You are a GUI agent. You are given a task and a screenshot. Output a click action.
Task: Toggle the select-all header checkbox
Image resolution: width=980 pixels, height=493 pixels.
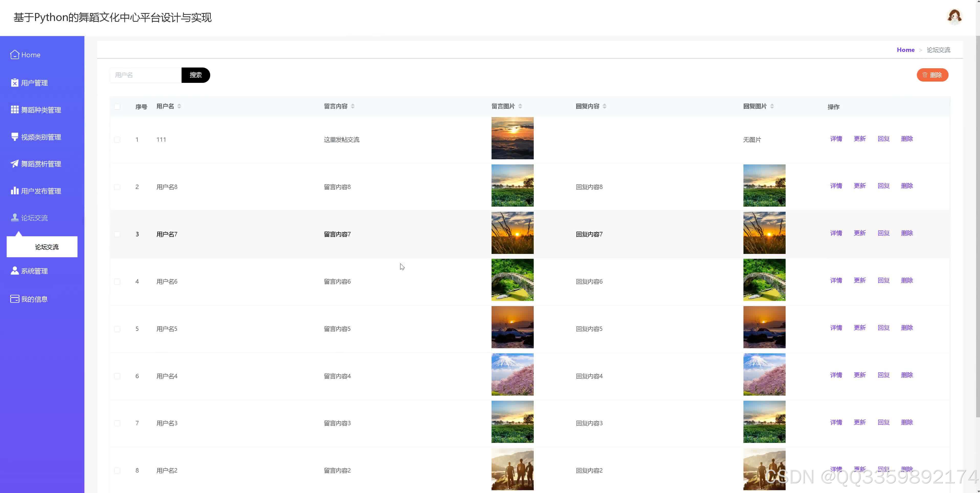pos(117,107)
